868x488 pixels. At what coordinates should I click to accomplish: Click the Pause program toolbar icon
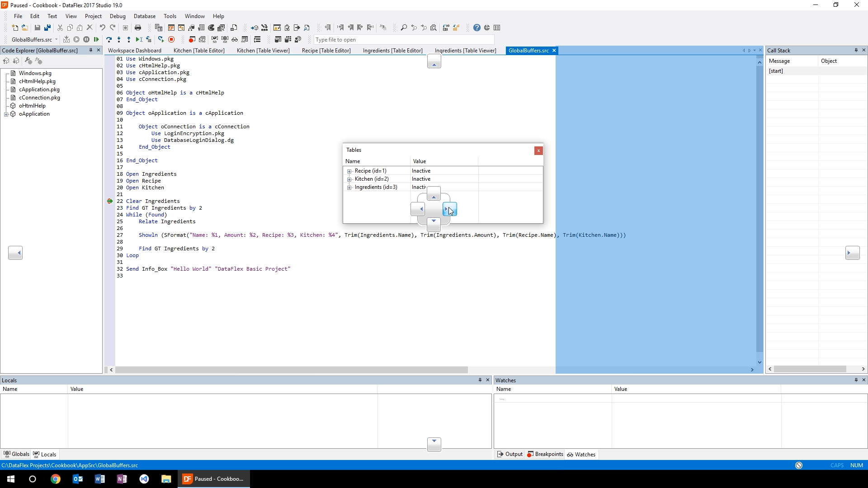[x=86, y=40]
